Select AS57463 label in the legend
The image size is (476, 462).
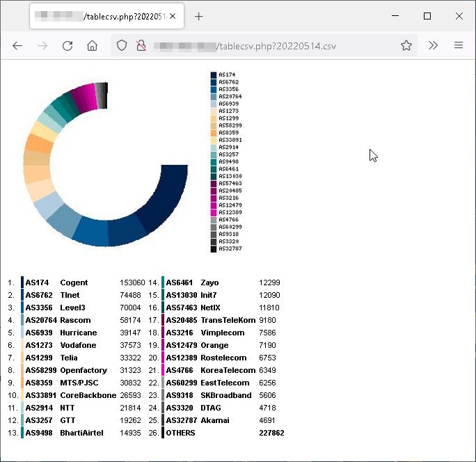click(230, 184)
